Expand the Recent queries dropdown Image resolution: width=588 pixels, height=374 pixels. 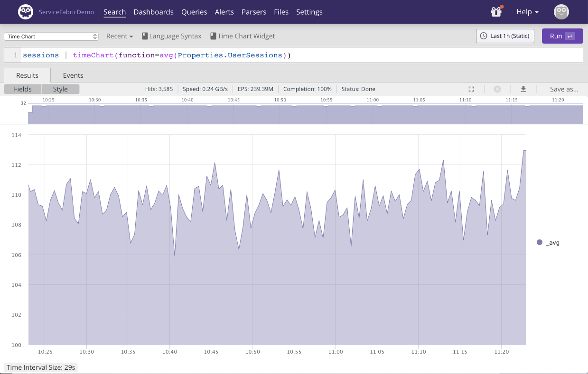pyautogui.click(x=119, y=36)
